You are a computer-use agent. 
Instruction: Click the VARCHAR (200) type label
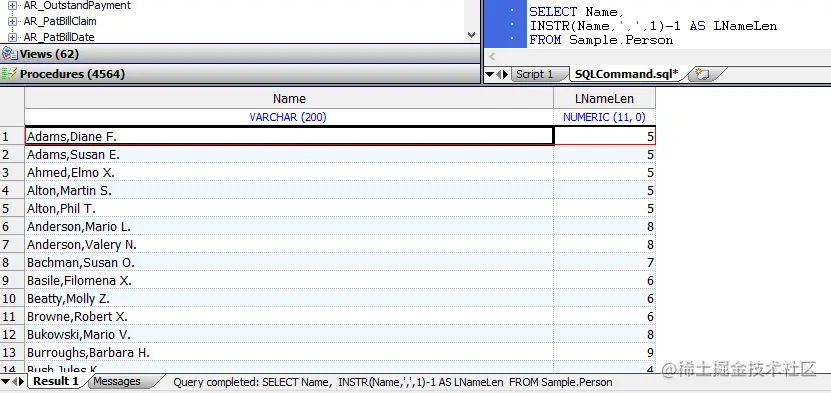point(288,117)
